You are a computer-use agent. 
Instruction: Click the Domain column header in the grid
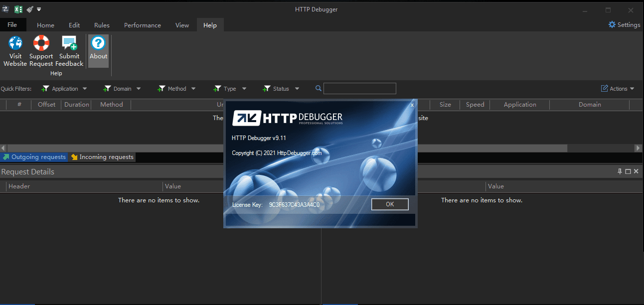click(x=590, y=105)
